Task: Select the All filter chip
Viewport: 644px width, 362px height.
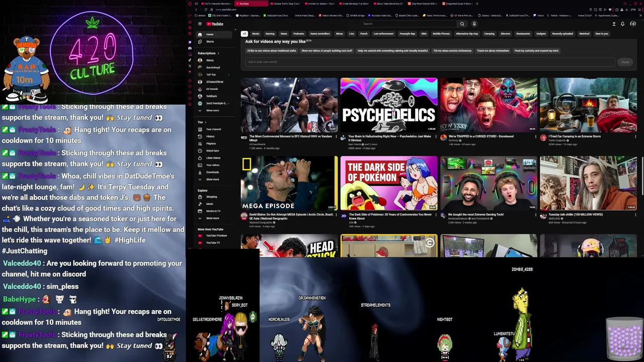Action: (244, 34)
